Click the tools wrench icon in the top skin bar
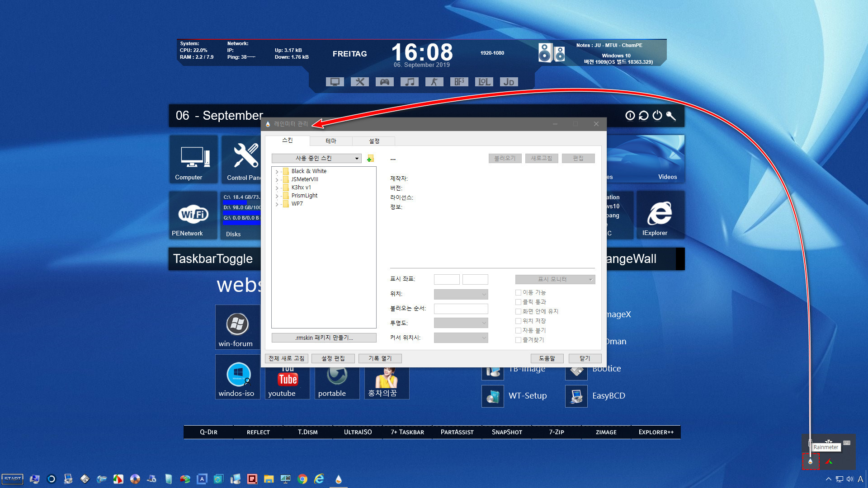The height and width of the screenshot is (488, 868). point(359,82)
